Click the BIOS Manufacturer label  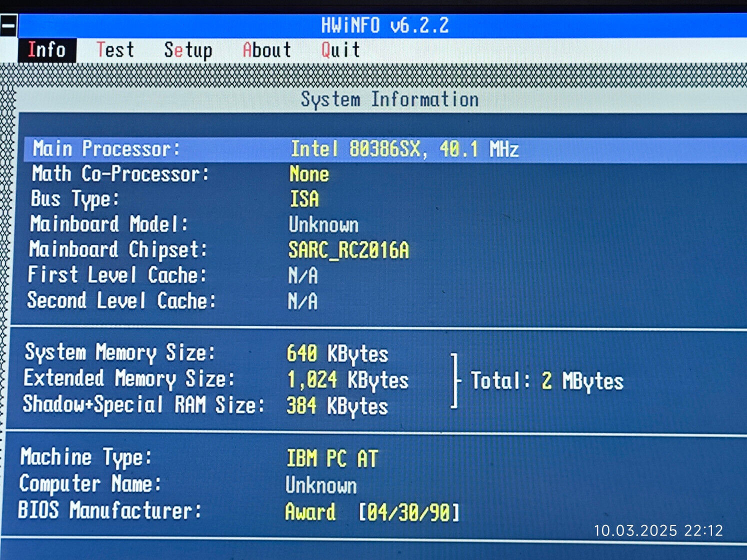tap(109, 511)
